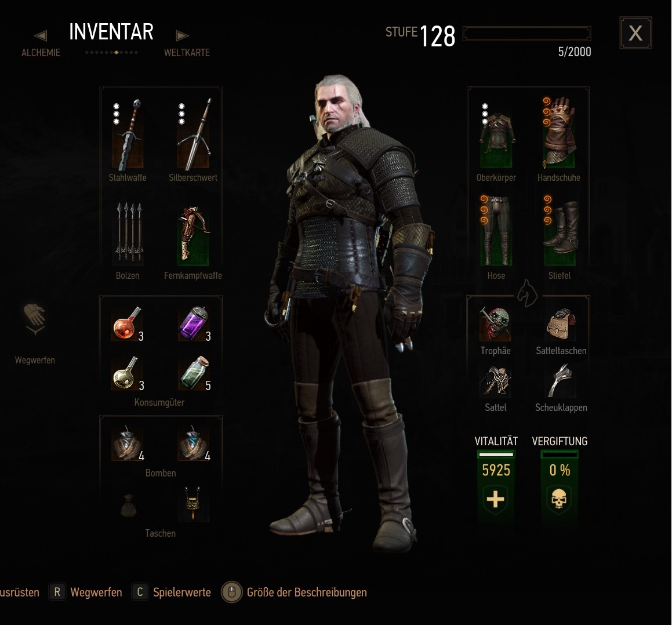Click the Stiefel boots slot

pos(560,232)
